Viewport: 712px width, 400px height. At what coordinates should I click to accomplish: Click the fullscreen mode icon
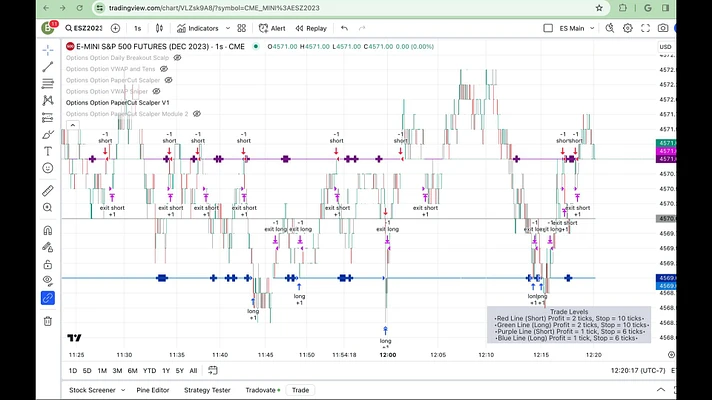point(645,28)
